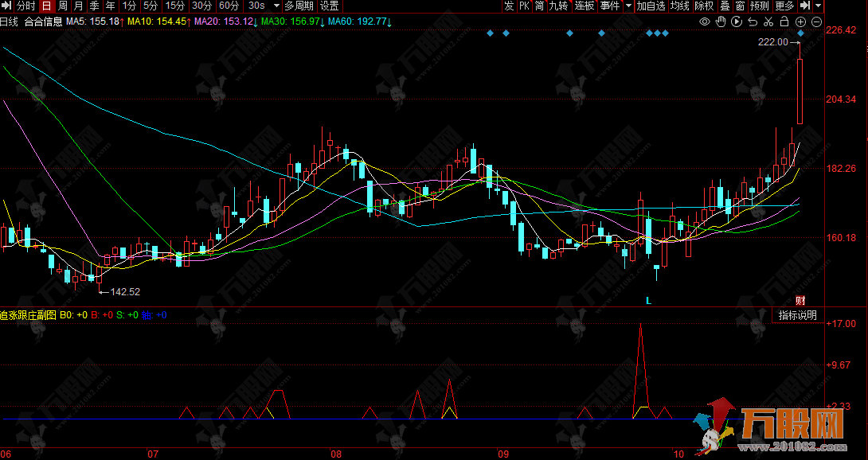Click the 指标说明 button
The height and width of the screenshot is (460, 868).
point(797,315)
